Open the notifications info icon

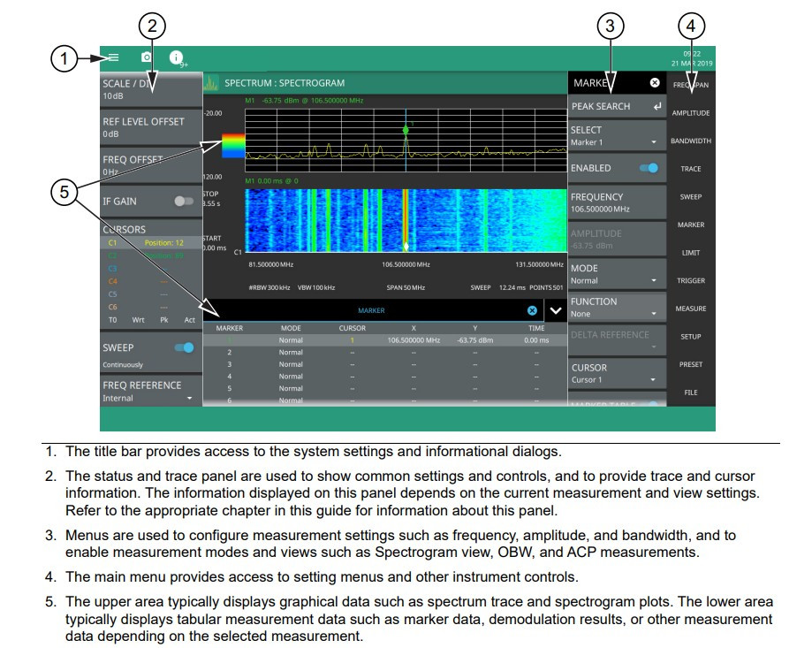[177, 57]
